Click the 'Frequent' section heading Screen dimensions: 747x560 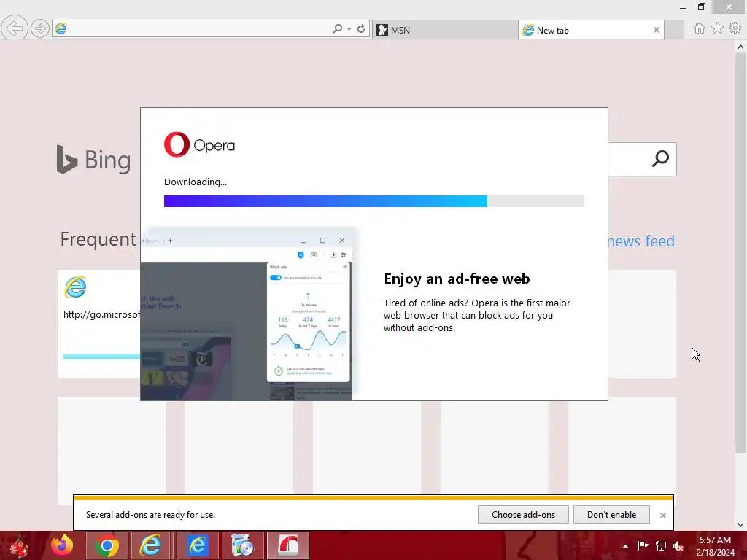(98, 239)
